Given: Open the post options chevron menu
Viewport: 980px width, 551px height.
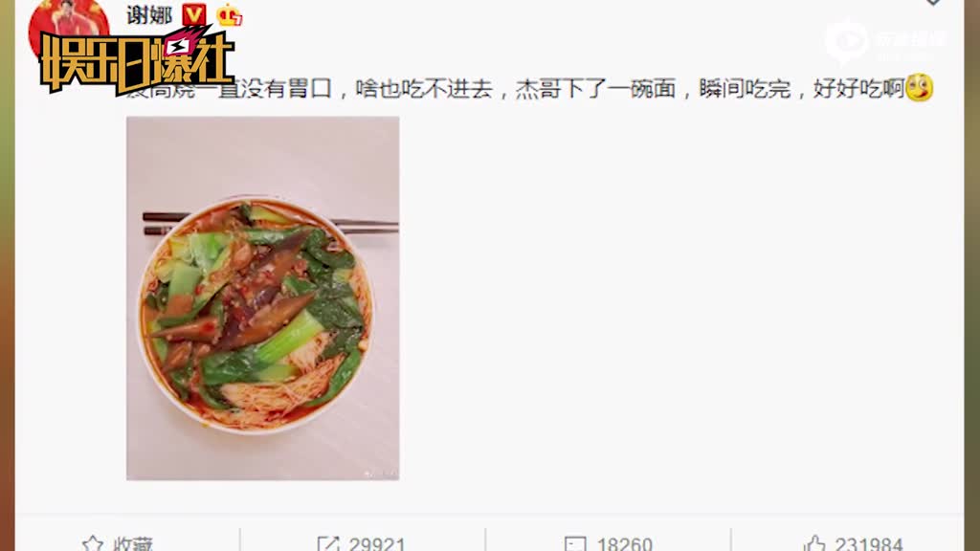Looking at the screenshot, I should [932, 3].
